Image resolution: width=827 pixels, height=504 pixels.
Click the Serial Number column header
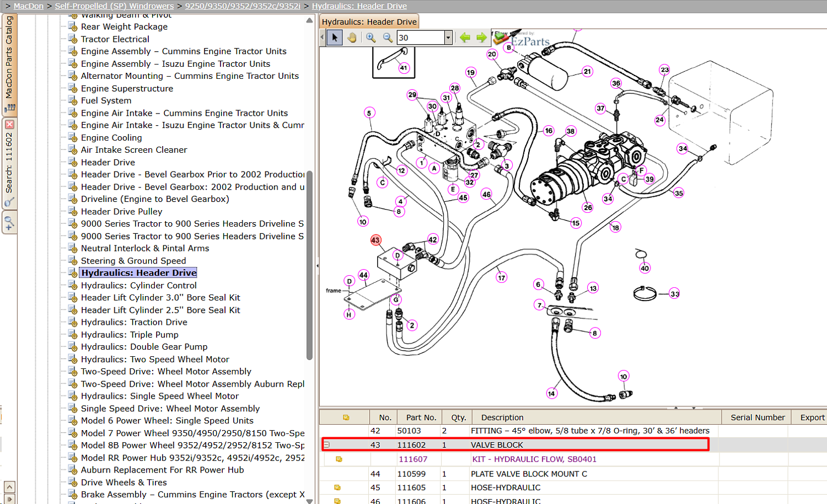click(x=758, y=417)
